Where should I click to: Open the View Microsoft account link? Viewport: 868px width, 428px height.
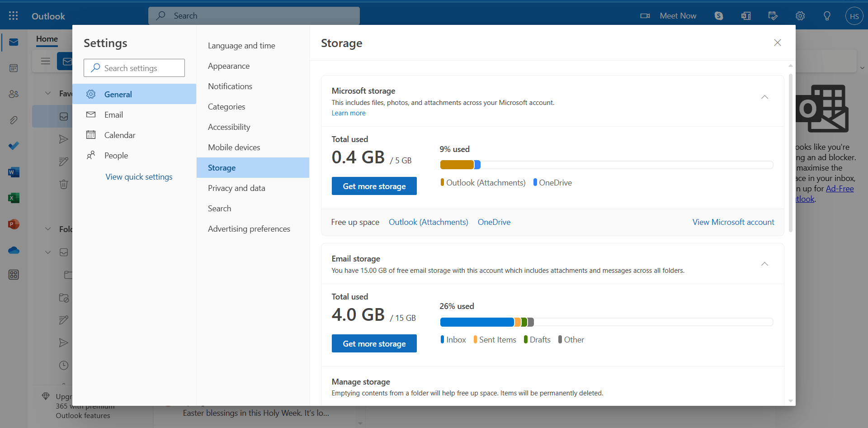pyautogui.click(x=733, y=222)
